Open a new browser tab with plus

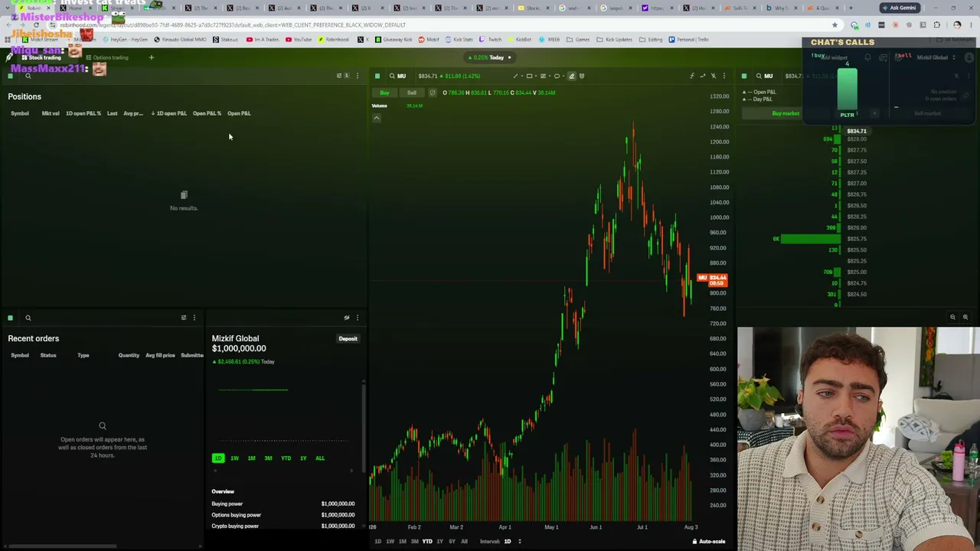[851, 8]
